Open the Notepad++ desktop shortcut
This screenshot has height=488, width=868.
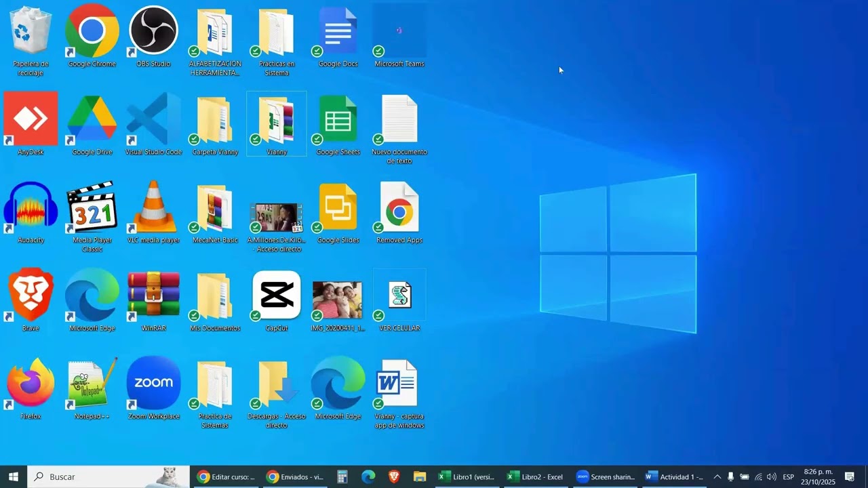[92, 389]
